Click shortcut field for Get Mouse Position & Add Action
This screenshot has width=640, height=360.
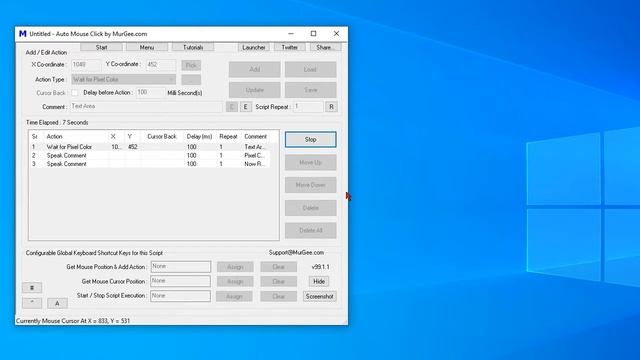180,267
